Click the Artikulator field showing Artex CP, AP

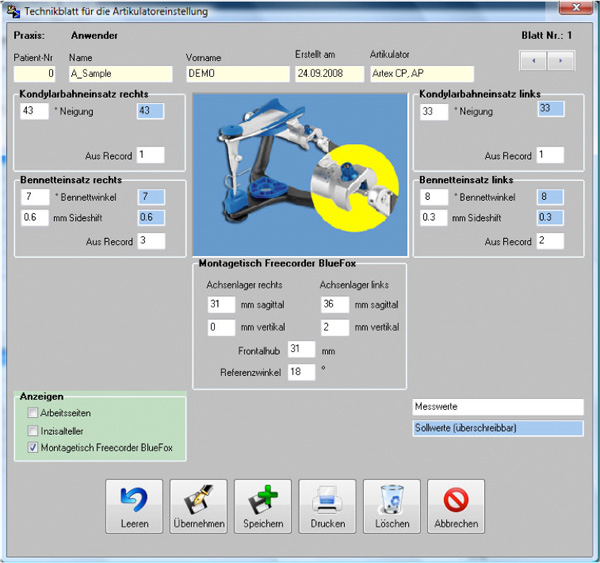point(422,74)
